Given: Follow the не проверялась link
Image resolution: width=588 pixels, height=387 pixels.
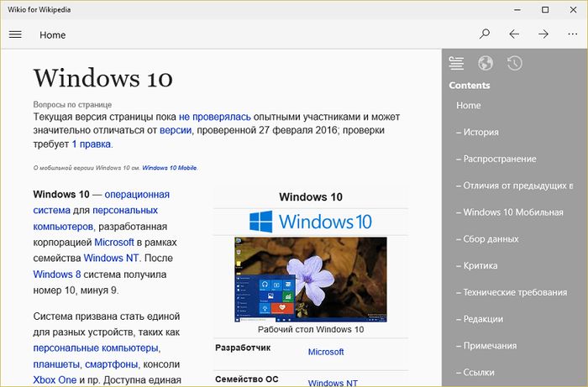Looking at the screenshot, I should click(215, 117).
